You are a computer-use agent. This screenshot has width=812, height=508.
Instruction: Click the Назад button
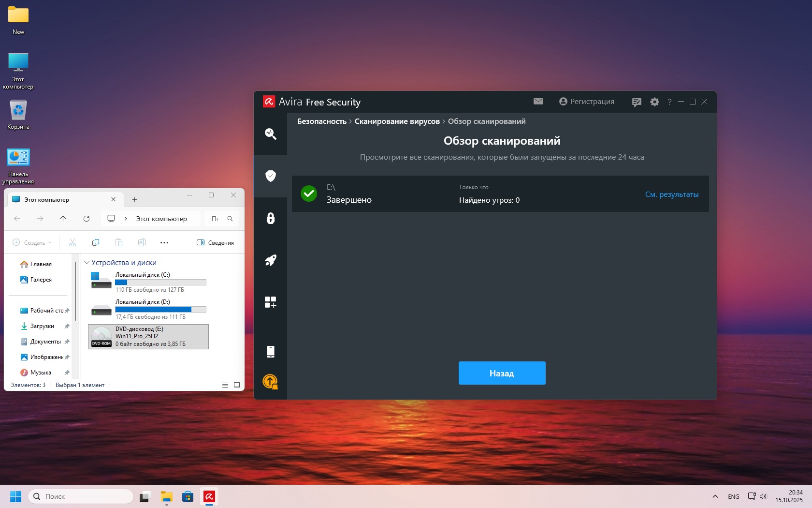click(502, 373)
